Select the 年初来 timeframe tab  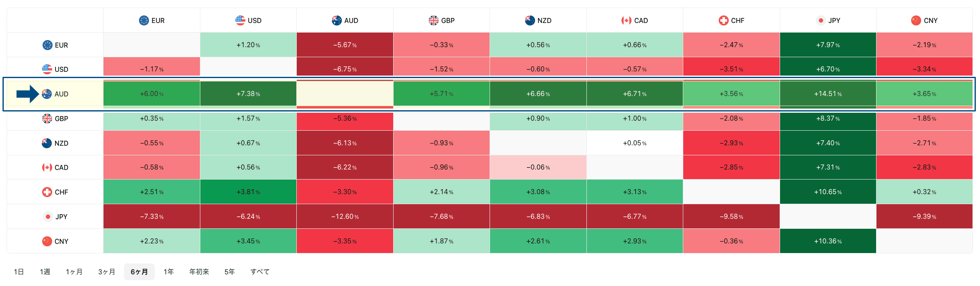pos(199,272)
